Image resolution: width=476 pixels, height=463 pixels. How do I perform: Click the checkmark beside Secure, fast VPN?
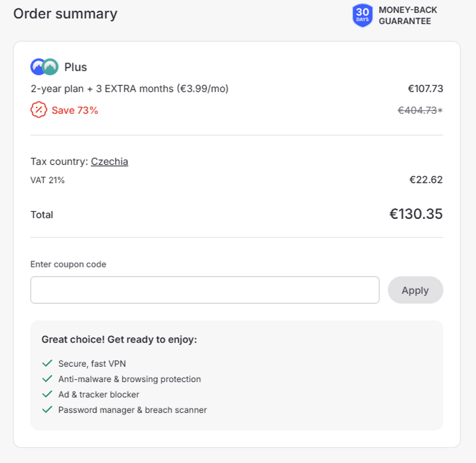pos(48,363)
